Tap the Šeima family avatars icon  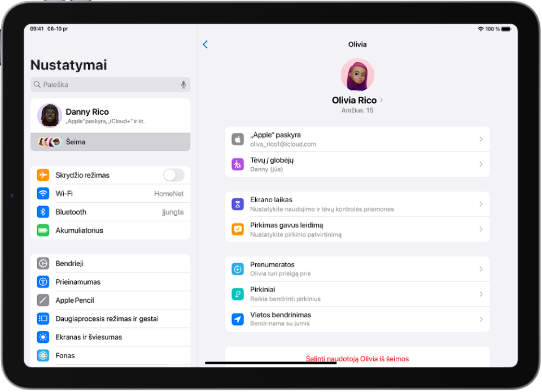[x=50, y=142]
